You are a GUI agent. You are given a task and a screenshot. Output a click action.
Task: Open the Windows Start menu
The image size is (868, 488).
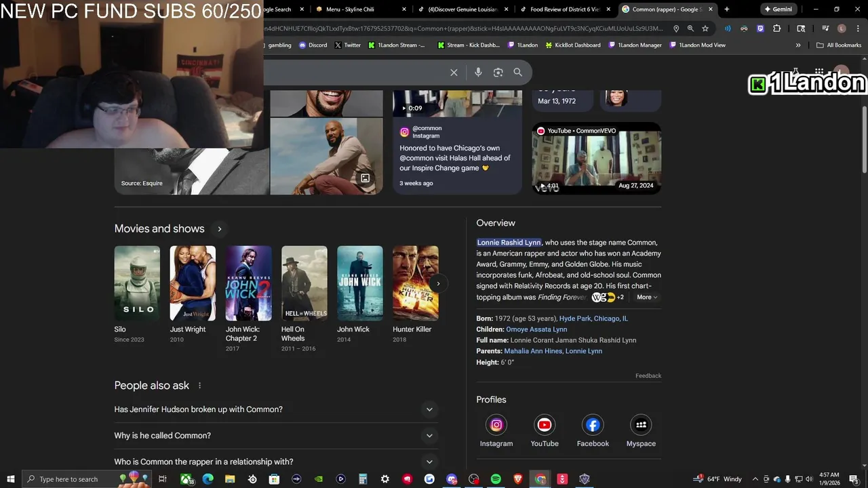11,479
